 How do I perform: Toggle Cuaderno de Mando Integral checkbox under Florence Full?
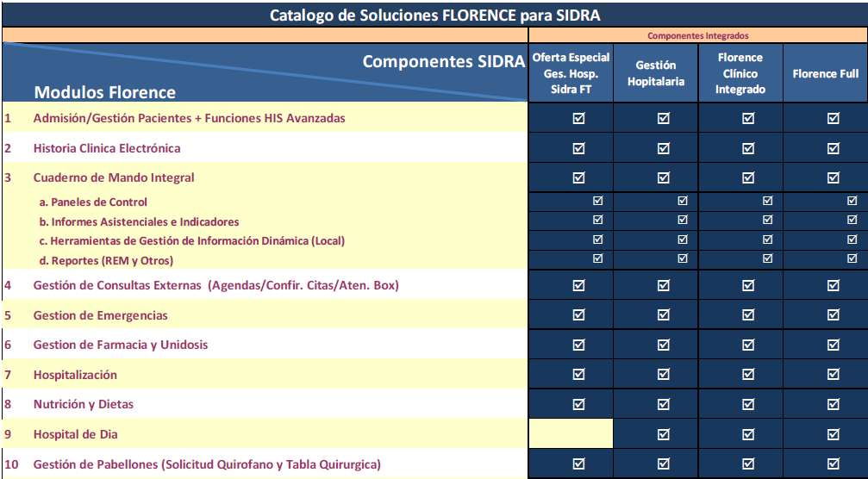833,177
